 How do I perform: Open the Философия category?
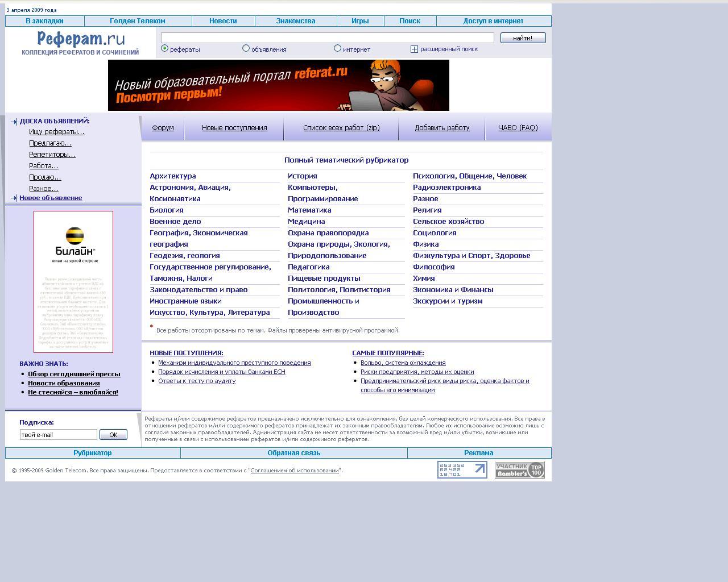434,267
